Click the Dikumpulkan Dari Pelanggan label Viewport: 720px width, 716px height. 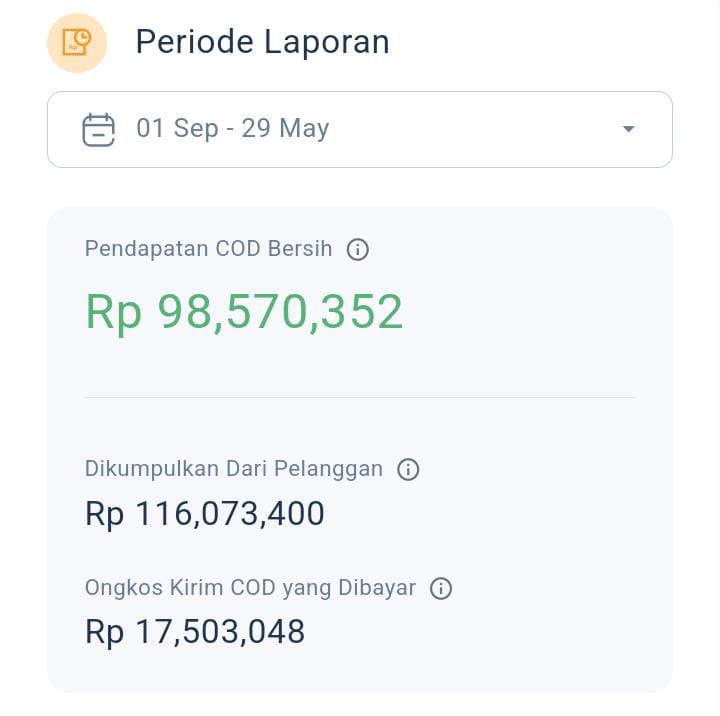coord(234,469)
